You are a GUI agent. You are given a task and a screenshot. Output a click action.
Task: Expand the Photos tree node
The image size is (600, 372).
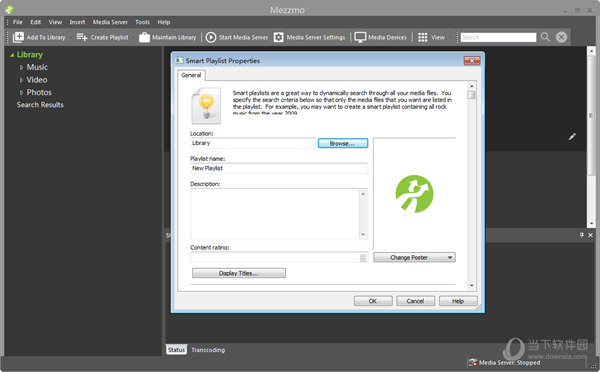pyautogui.click(x=21, y=93)
